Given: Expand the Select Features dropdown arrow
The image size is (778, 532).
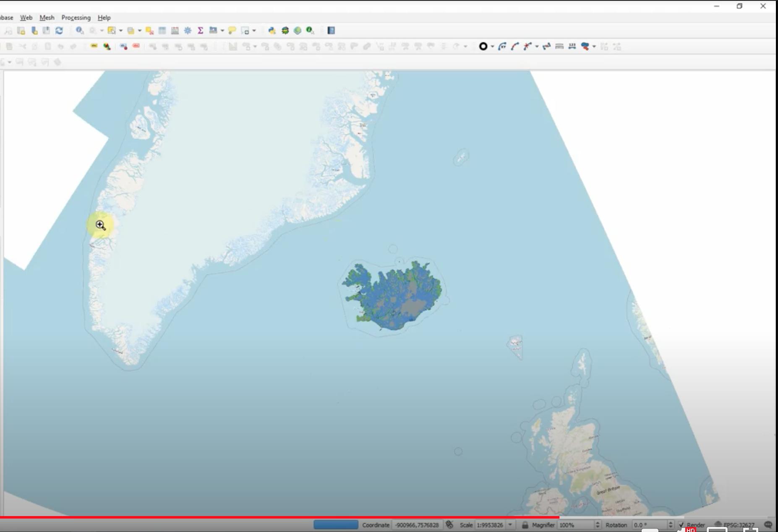Looking at the screenshot, I should tap(121, 31).
